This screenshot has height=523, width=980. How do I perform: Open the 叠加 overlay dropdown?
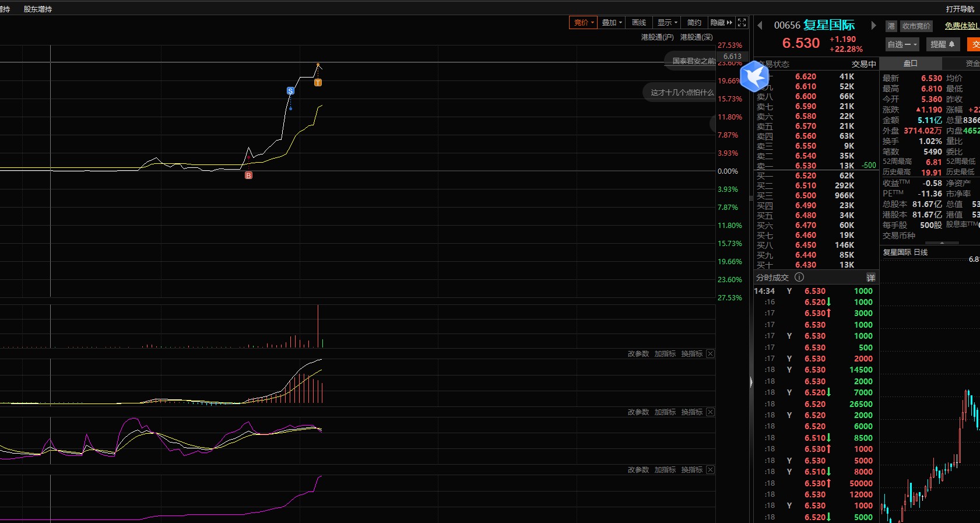click(612, 23)
